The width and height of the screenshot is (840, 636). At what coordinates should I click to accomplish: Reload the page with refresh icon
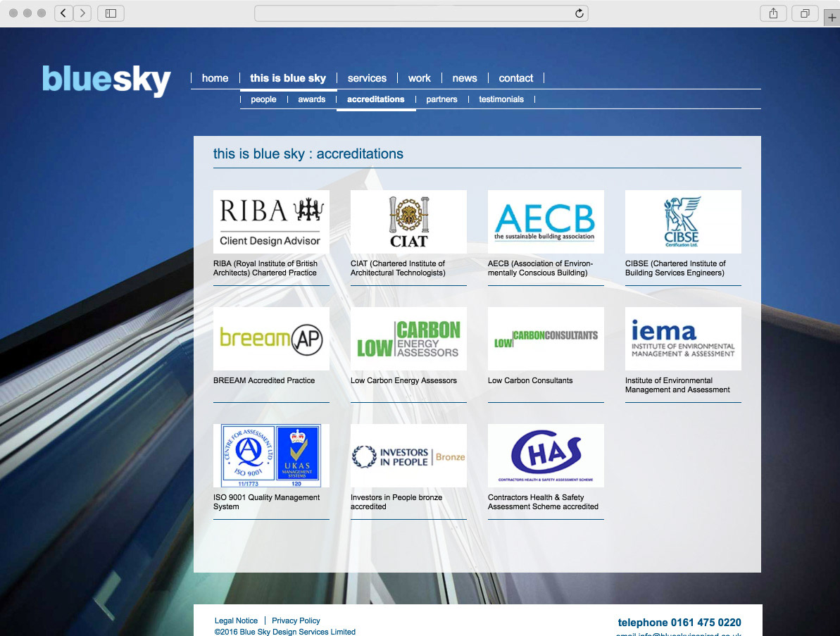(579, 13)
